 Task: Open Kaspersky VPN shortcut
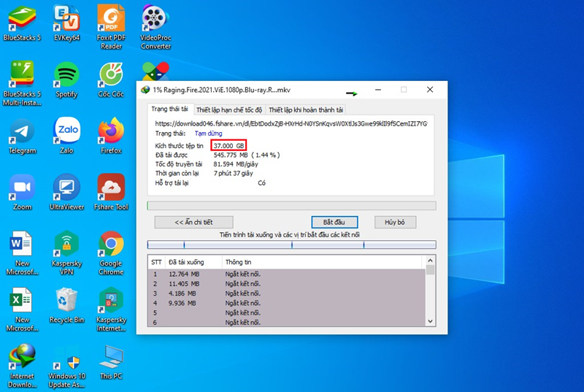[66, 253]
